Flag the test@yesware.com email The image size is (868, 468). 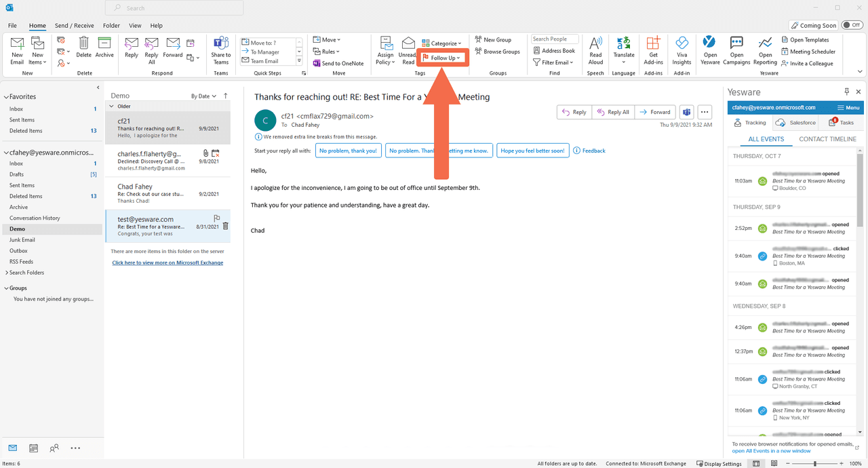[217, 218]
